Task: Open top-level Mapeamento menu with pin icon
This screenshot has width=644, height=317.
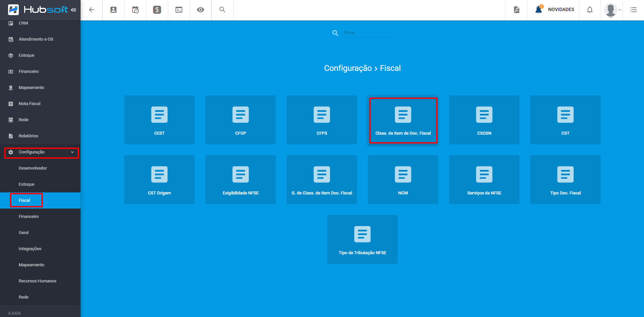Action: point(40,88)
